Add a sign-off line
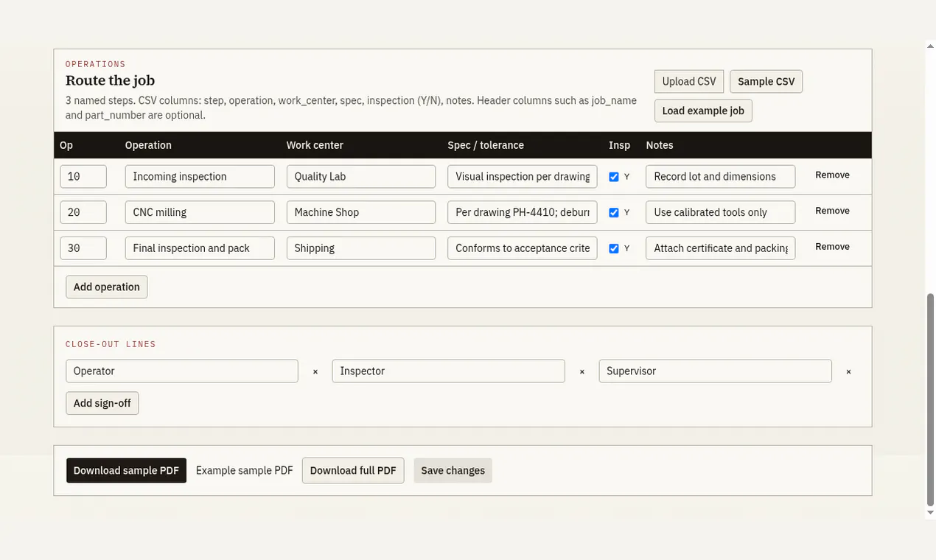Image resolution: width=936 pixels, height=560 pixels. pos(102,403)
